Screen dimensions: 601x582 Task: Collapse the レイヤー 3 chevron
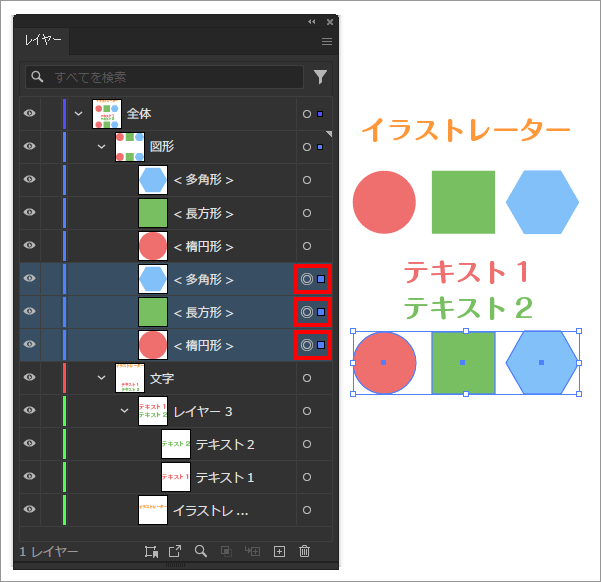(125, 411)
